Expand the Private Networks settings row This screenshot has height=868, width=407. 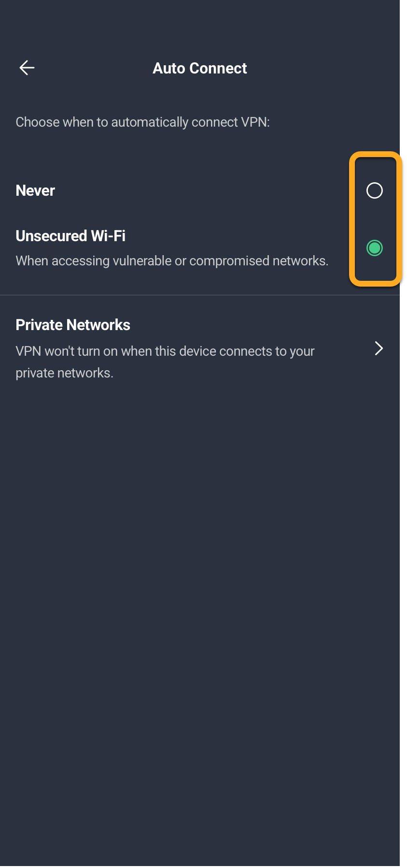pos(200,348)
